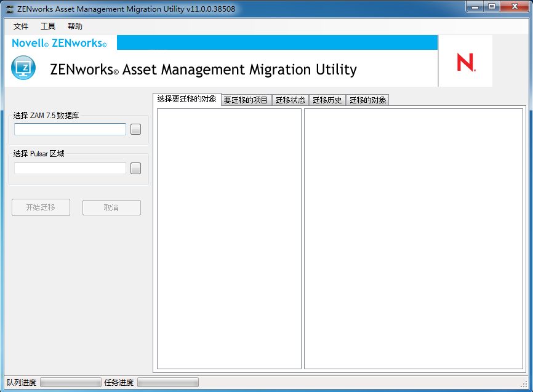This screenshot has width=533, height=392.
Task: Open the 工具 menu
Action: point(48,26)
